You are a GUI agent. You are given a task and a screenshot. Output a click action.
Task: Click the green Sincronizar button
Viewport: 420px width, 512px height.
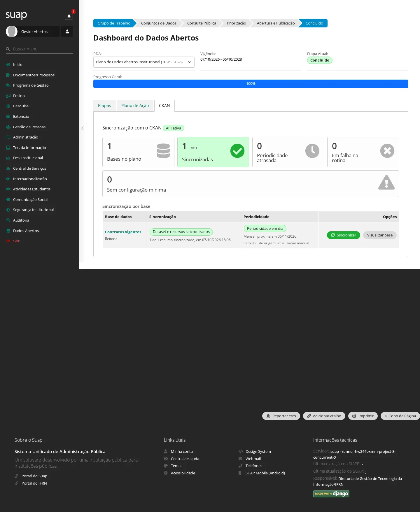point(344,235)
